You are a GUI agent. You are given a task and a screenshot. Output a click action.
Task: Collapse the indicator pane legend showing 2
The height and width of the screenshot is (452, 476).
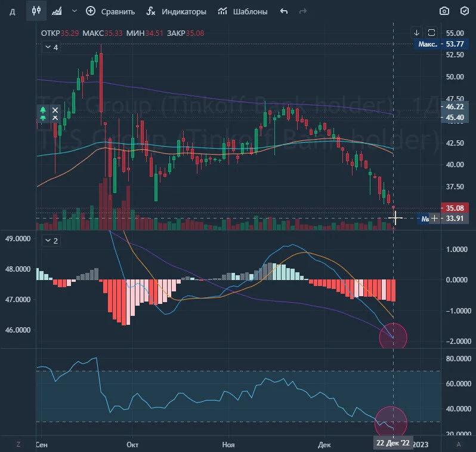point(51,241)
